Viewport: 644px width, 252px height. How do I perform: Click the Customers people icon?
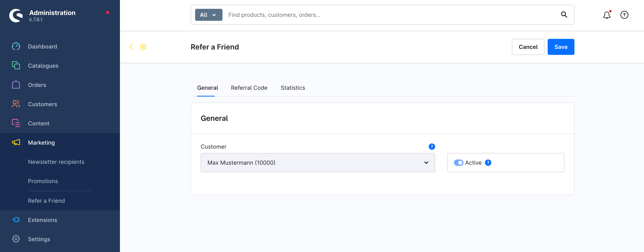pyautogui.click(x=16, y=104)
